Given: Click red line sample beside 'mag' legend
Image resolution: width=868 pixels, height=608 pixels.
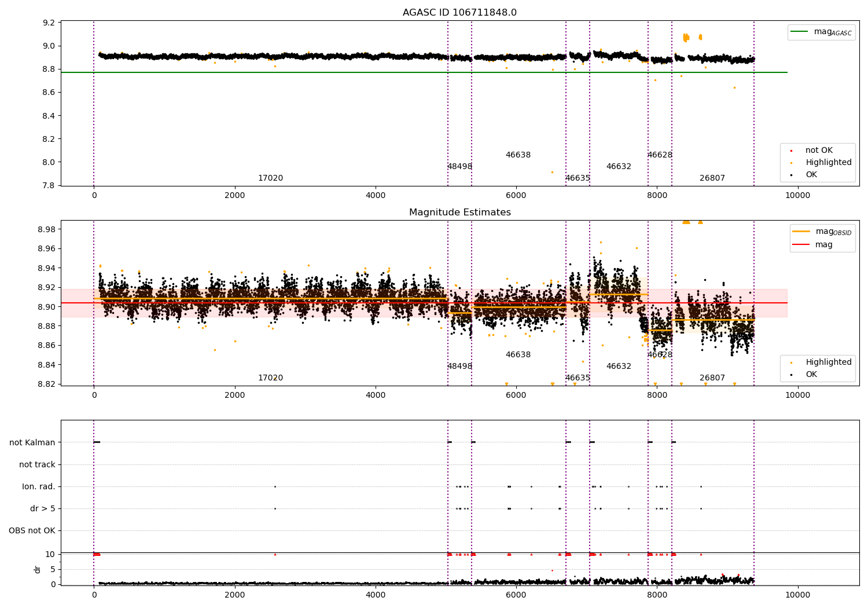Looking at the screenshot, I should [x=801, y=244].
